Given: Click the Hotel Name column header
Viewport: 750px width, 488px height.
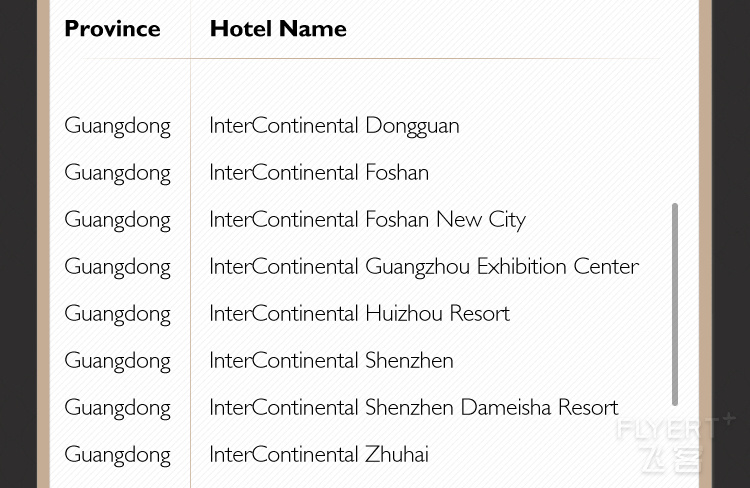Looking at the screenshot, I should (278, 29).
